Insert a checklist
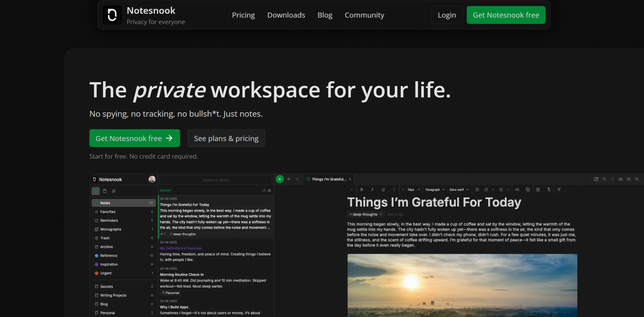 coord(477,190)
